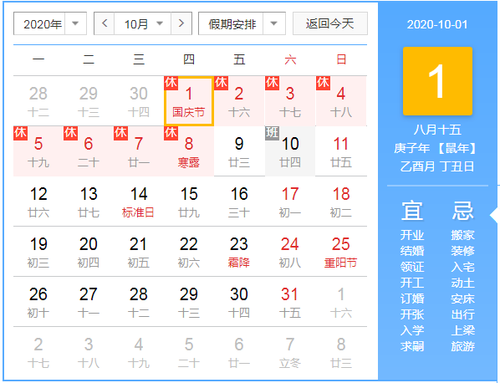Screen dimensions: 500x383
Task: Open the 10月 month dropdown
Action: (143, 23)
